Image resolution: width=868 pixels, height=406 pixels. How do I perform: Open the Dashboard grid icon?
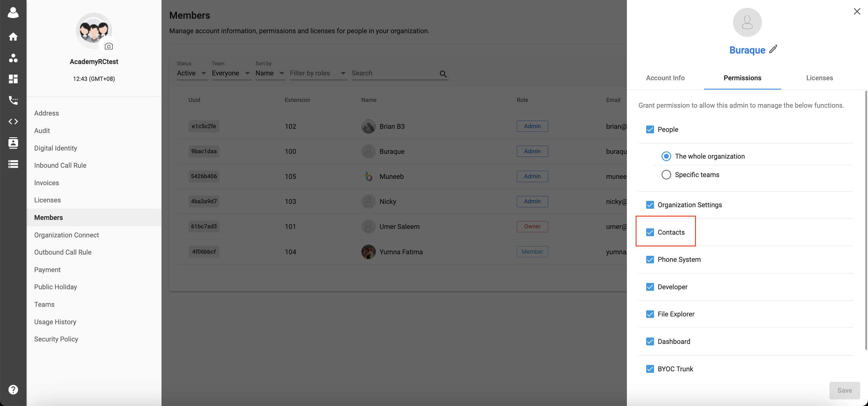click(13, 79)
